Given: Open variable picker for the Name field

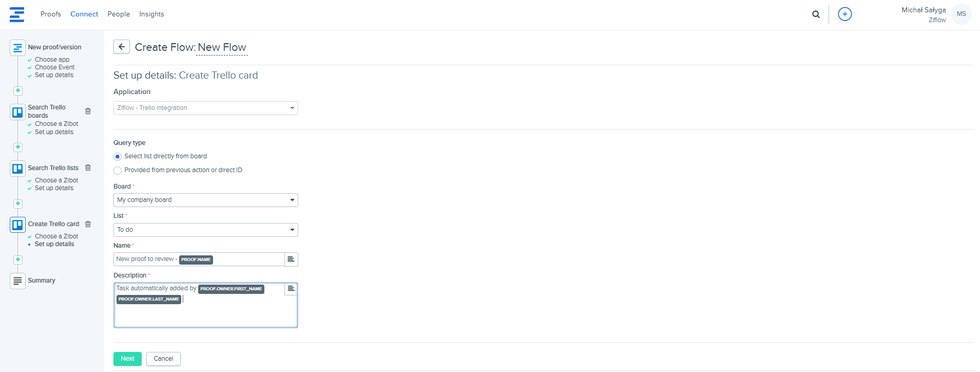Looking at the screenshot, I should pos(291,259).
